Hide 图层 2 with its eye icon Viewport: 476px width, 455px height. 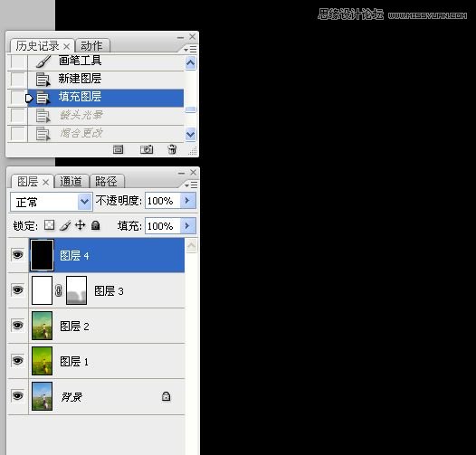tap(17, 325)
